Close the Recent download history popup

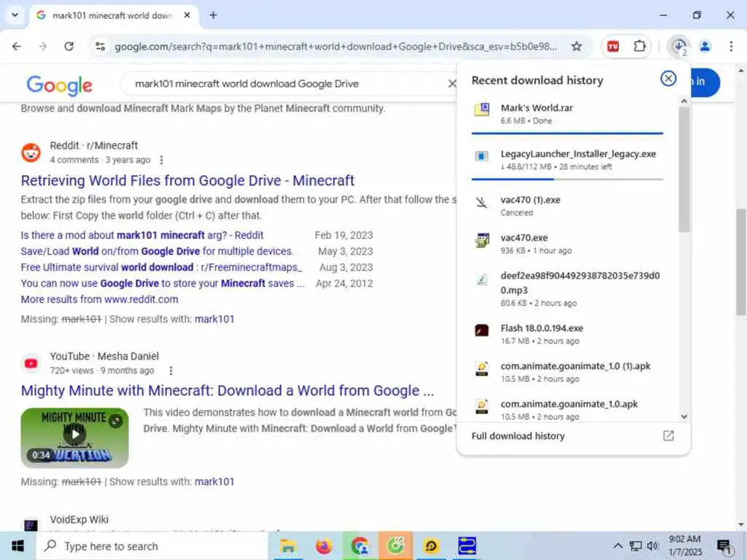pyautogui.click(x=668, y=79)
